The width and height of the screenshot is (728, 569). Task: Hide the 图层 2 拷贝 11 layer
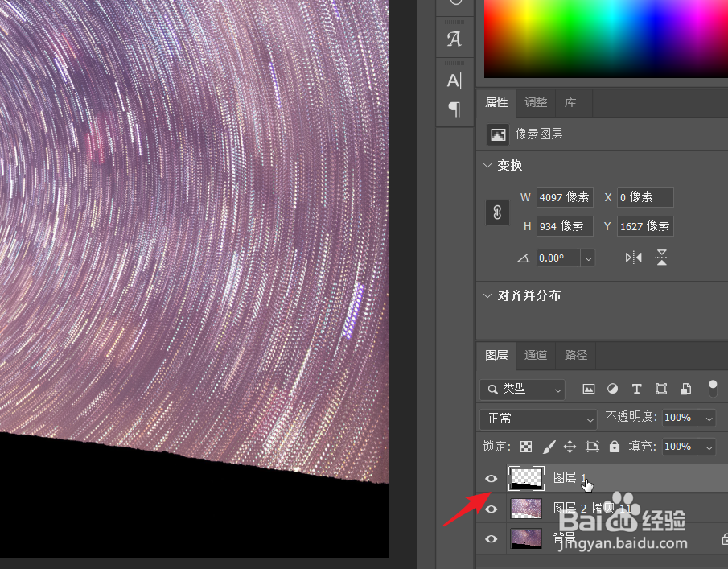[491, 509]
